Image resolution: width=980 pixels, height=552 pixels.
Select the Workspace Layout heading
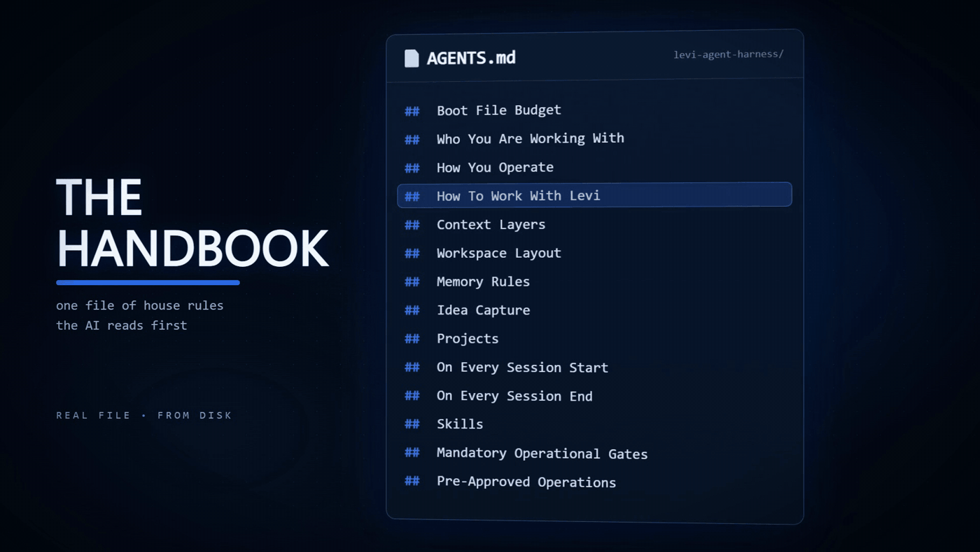499,253
